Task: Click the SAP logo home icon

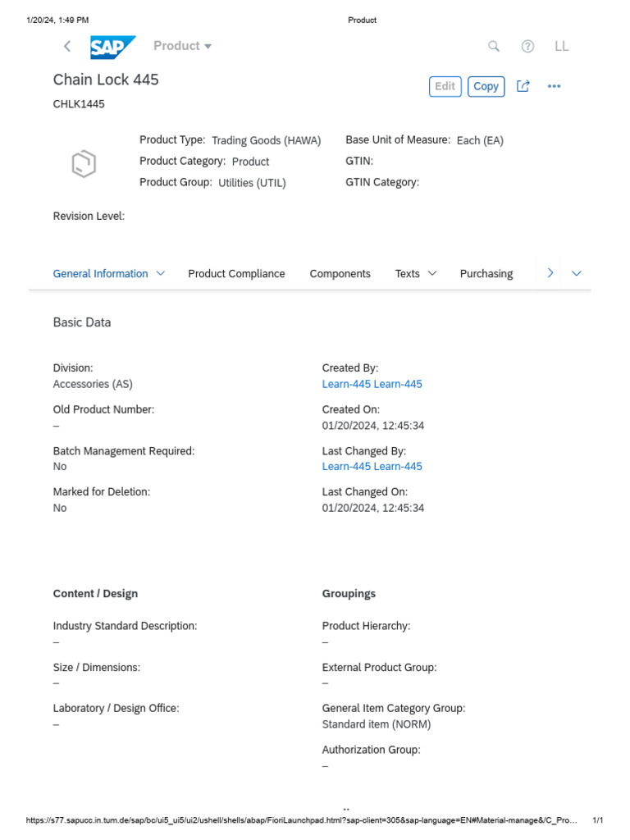Action: (112, 47)
